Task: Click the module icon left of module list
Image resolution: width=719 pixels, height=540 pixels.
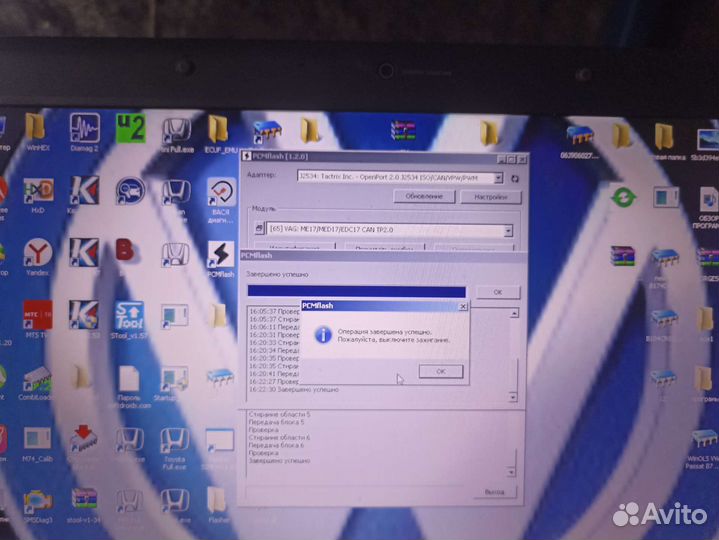Action: [x=259, y=230]
